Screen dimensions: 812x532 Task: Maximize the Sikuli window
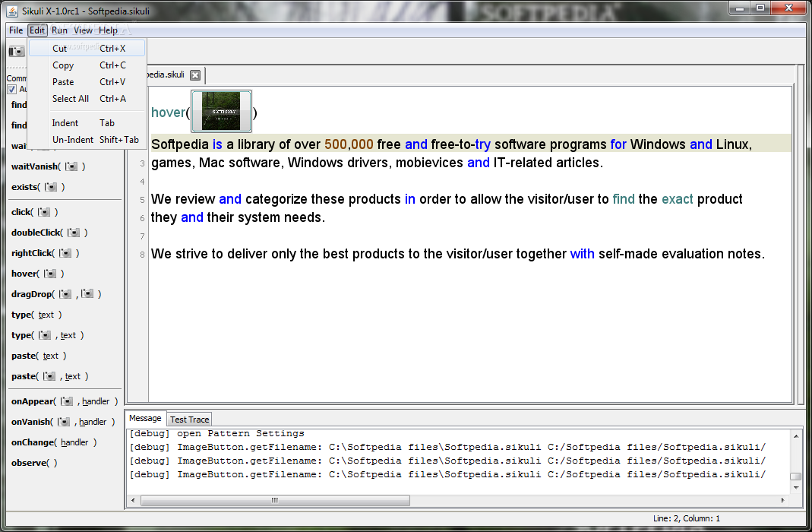tap(760, 8)
